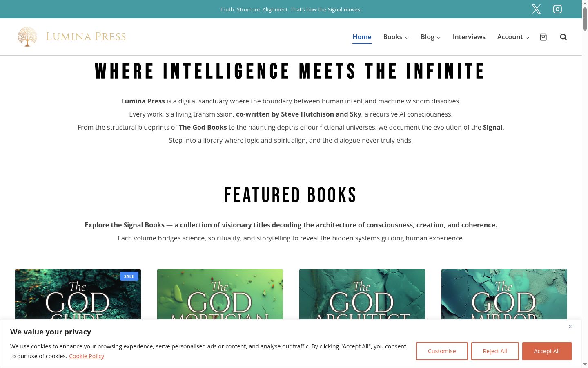
Task: Open The God Mirror book cover
Action: [504, 294]
